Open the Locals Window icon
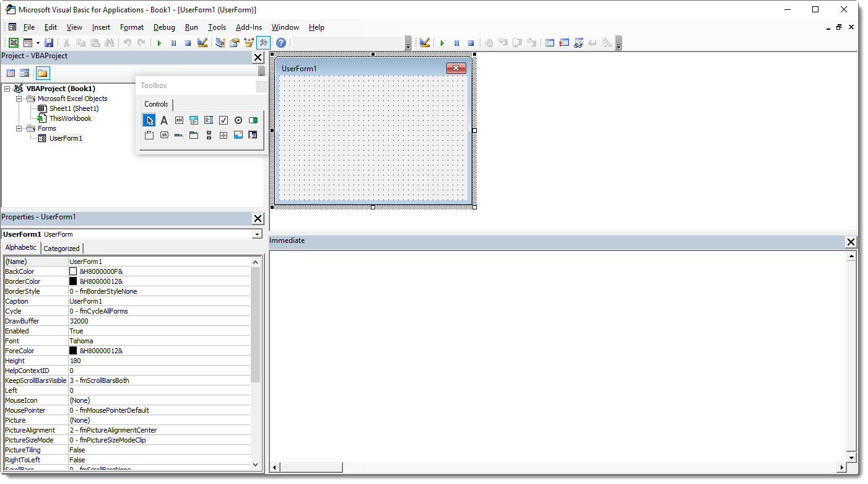Screen dimensions: 868x484 [x=549, y=43]
